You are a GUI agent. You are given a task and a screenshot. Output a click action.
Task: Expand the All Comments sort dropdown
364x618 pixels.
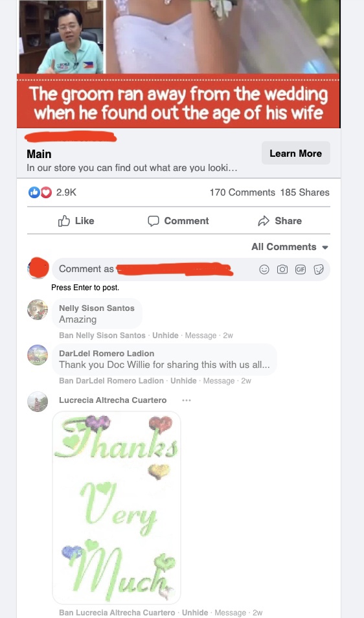point(290,247)
